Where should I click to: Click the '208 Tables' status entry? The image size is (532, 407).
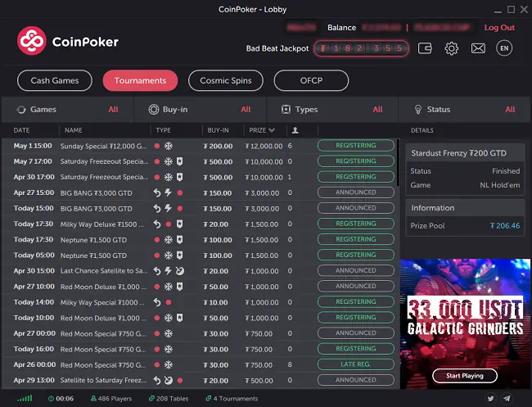tap(169, 399)
